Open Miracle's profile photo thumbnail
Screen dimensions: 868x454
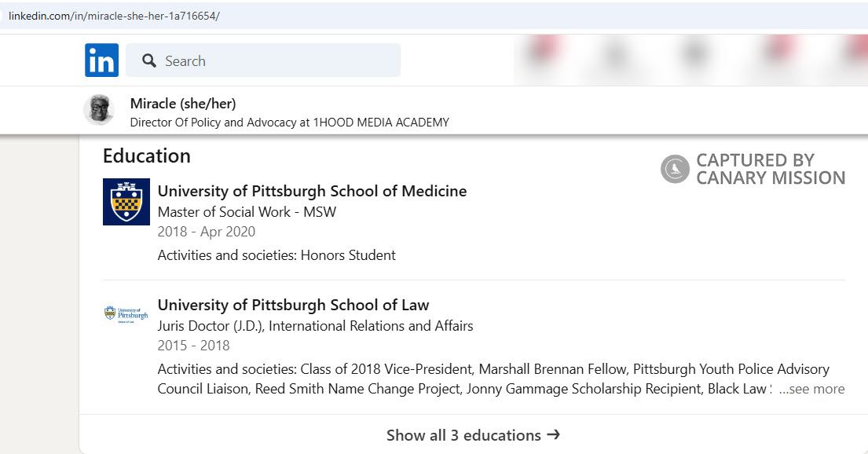(x=99, y=110)
